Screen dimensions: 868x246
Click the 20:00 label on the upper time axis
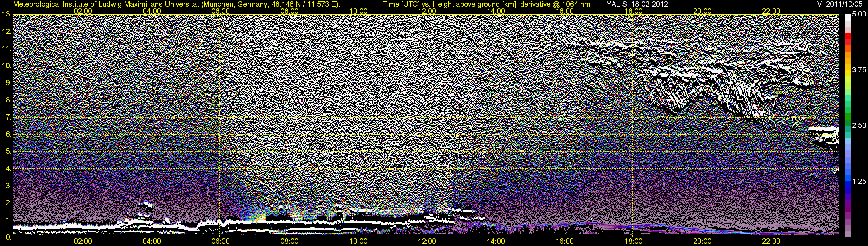point(702,12)
